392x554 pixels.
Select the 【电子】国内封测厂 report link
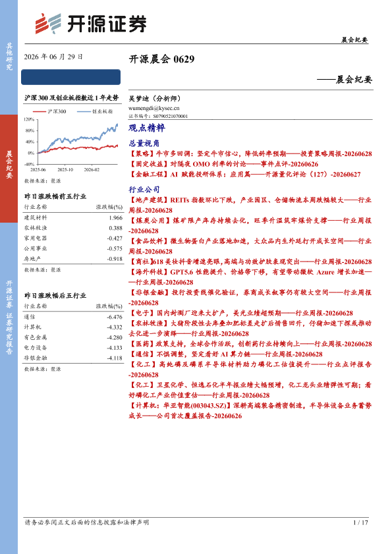240,313
